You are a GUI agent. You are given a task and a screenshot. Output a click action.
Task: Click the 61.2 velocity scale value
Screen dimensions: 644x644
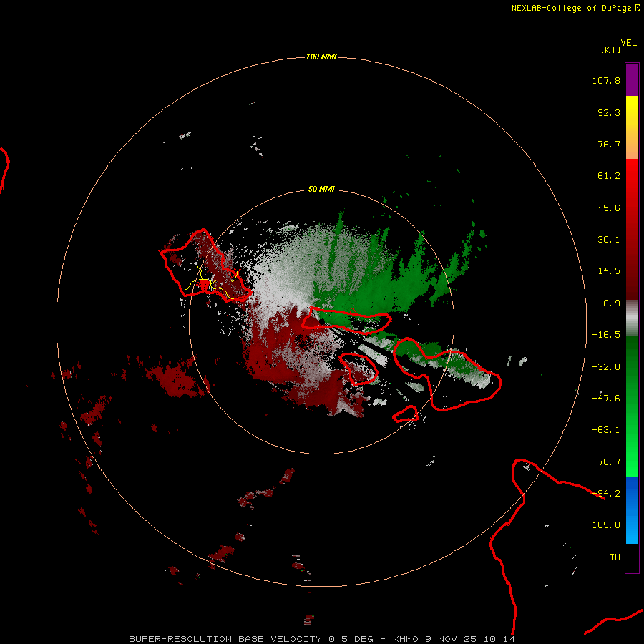pyautogui.click(x=609, y=176)
